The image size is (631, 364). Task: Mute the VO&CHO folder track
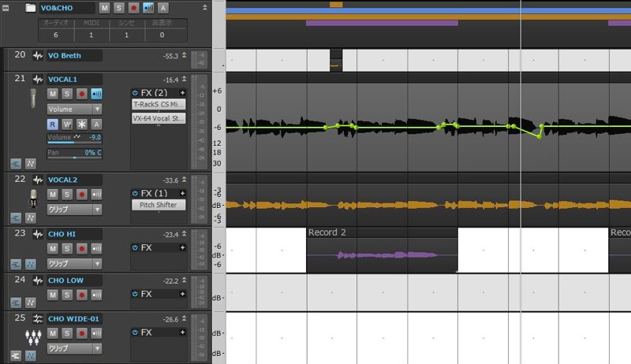click(104, 8)
